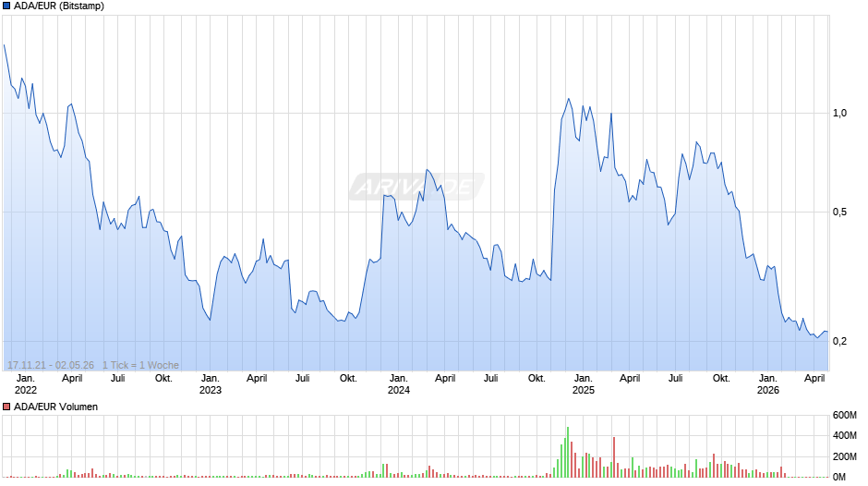Click the '1 Tick = 1 Woche' note

(140, 365)
